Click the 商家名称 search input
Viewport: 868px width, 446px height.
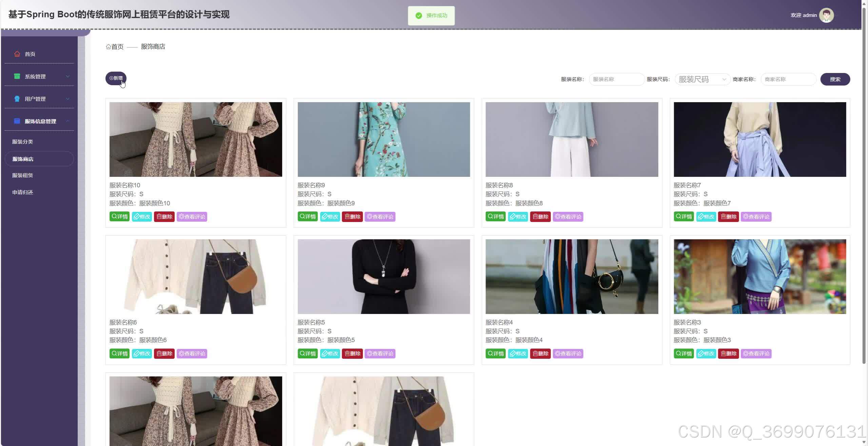pos(788,79)
